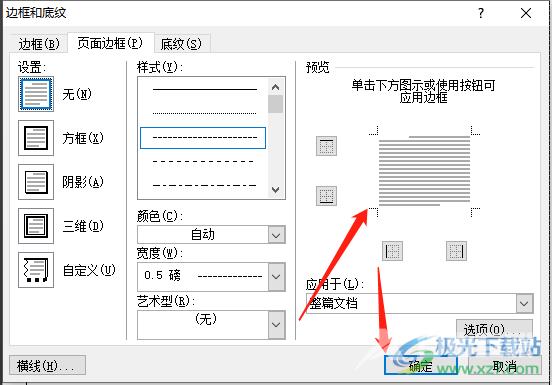Open the 应用于(L) dropdown arrow

click(x=524, y=303)
